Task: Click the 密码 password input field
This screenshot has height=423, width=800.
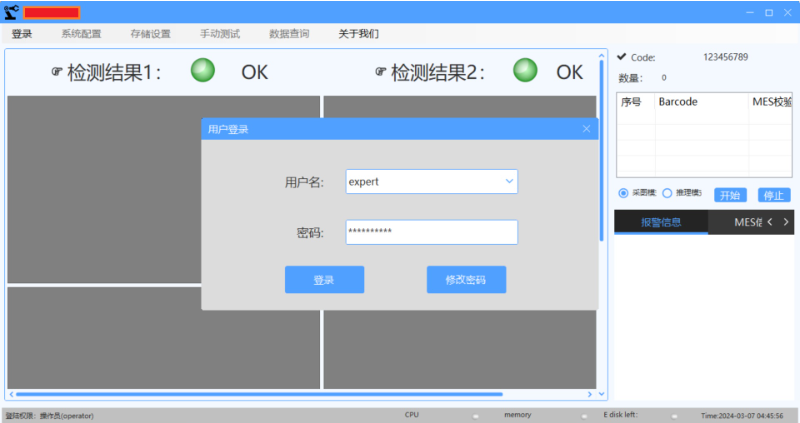Action: pos(431,232)
